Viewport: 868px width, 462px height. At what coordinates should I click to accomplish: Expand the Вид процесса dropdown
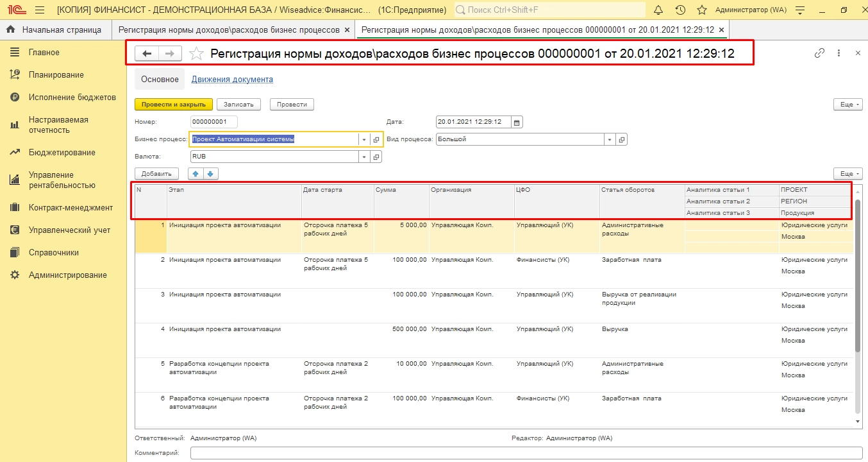[x=609, y=139]
